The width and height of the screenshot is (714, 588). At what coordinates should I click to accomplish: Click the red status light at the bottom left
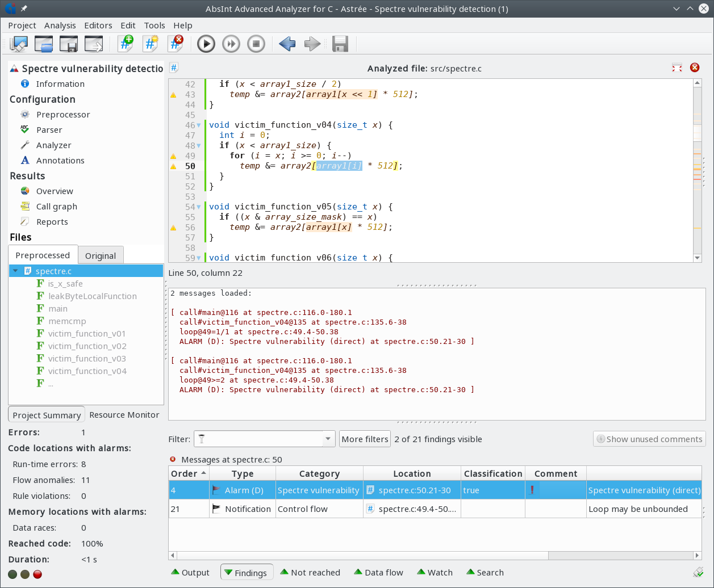tap(37, 574)
